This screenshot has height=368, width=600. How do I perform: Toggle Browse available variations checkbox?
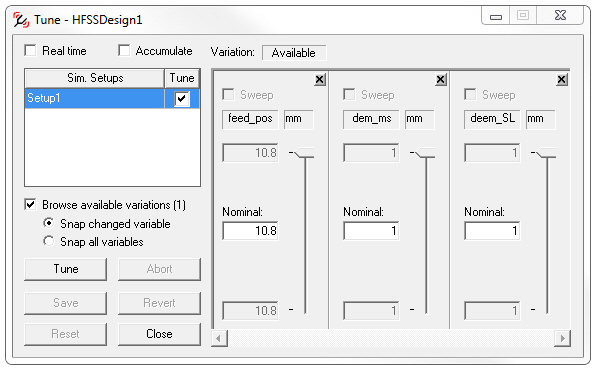point(30,204)
